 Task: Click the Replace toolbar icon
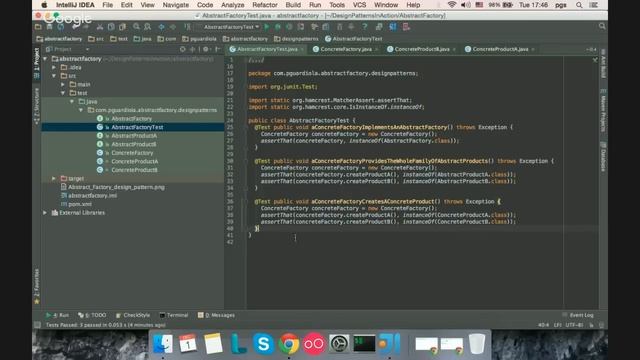pyautogui.click(x=147, y=27)
